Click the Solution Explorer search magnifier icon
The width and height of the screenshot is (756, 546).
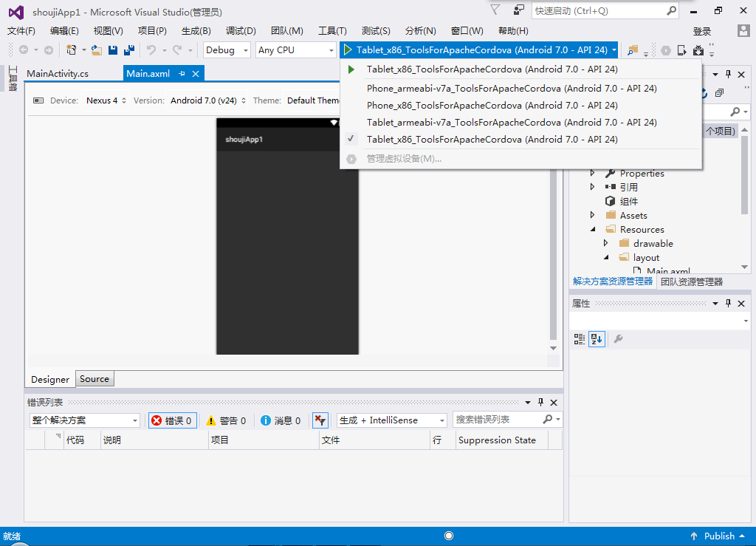pyautogui.click(x=735, y=112)
